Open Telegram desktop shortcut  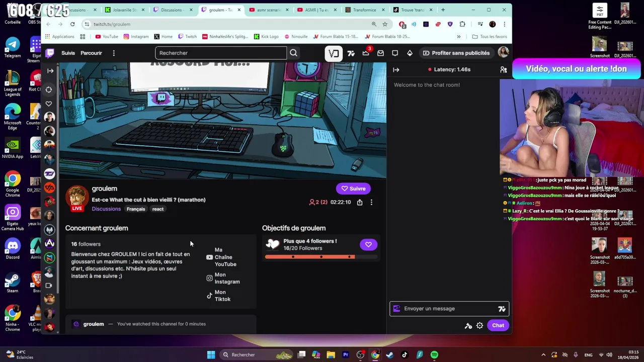pos(13,47)
